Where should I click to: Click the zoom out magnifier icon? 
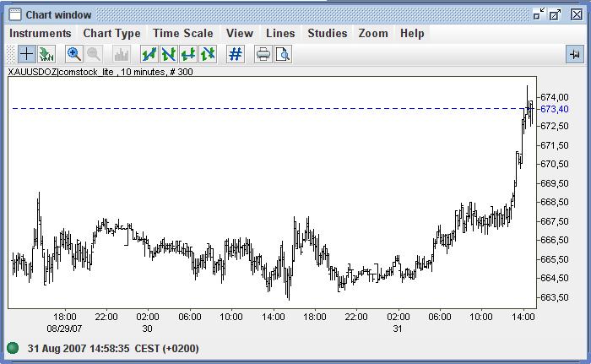tap(94, 54)
